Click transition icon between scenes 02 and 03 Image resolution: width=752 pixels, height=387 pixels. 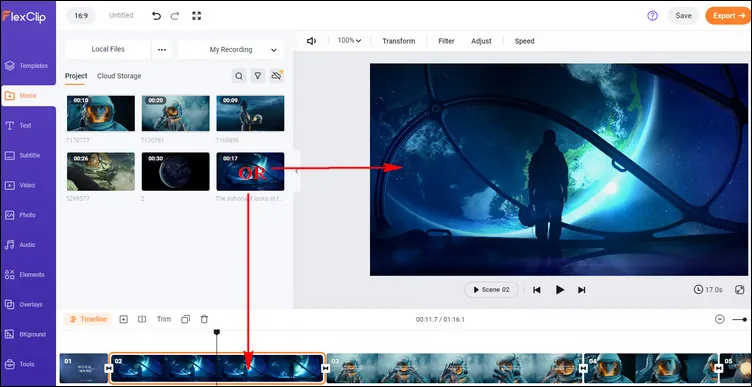[x=326, y=368]
